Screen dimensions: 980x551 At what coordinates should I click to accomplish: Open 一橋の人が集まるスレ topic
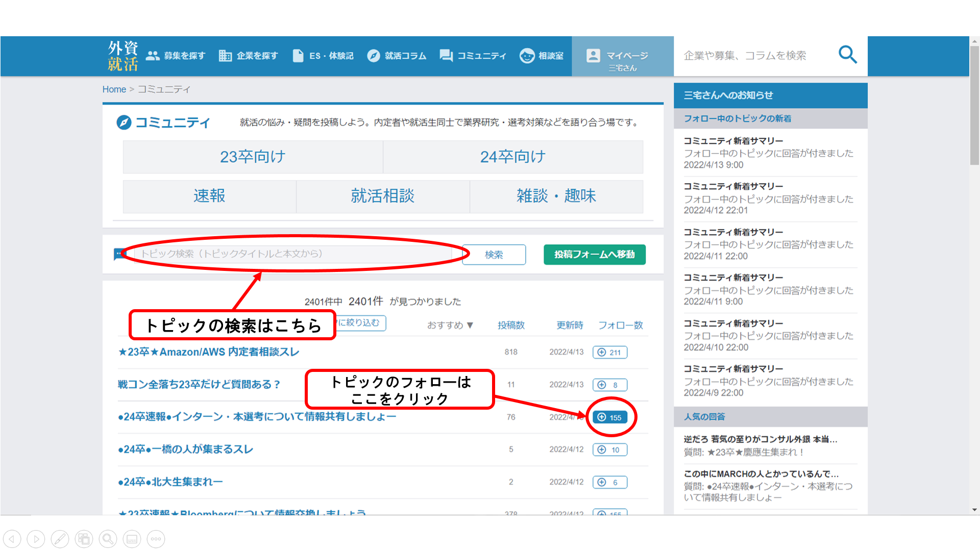pos(185,449)
